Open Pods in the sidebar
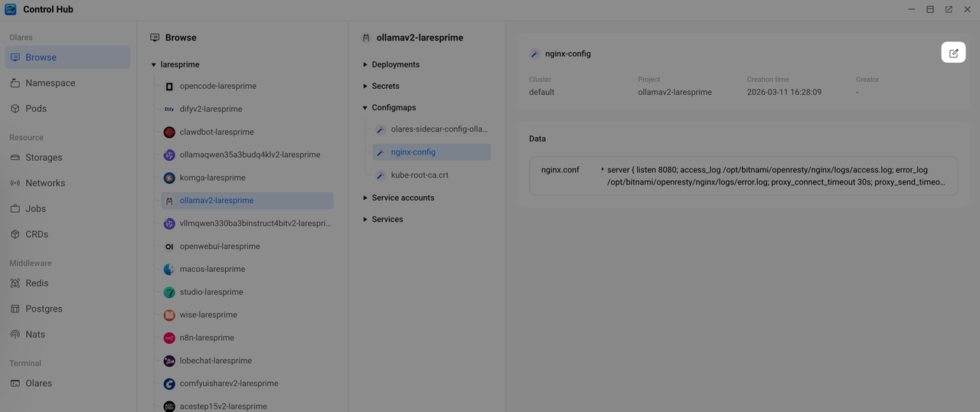The height and width of the screenshot is (412, 980). [x=67, y=109]
